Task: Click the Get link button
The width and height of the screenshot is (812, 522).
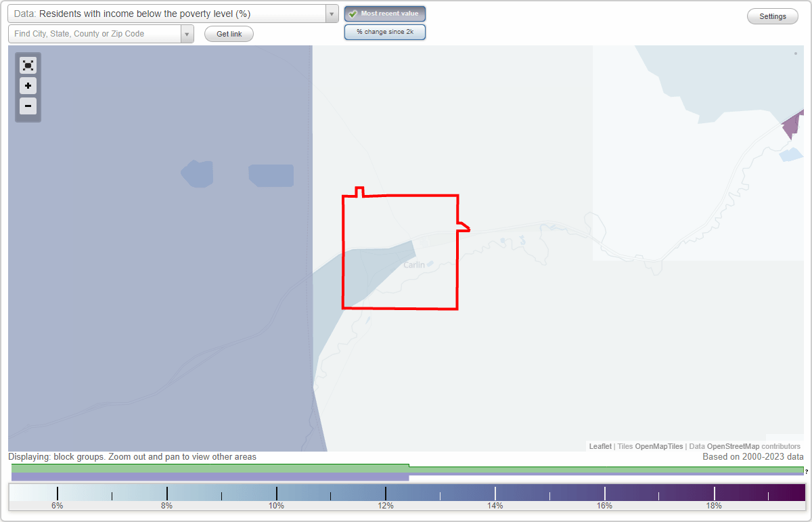Action: coord(229,34)
